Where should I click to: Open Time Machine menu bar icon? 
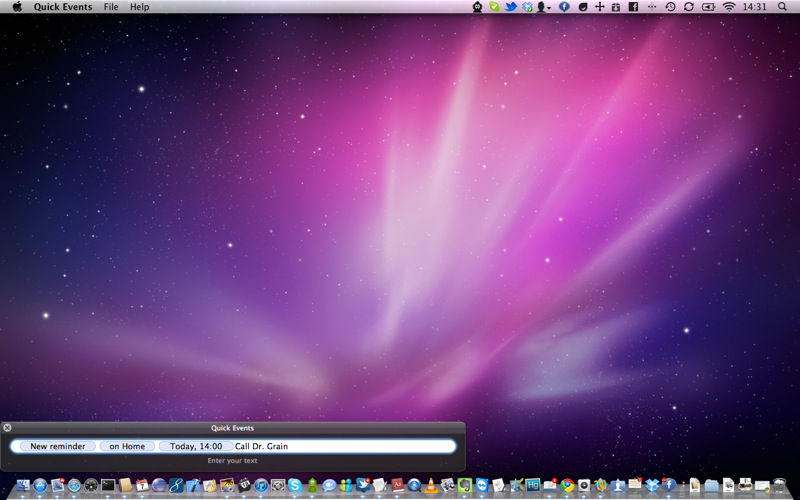[670, 7]
